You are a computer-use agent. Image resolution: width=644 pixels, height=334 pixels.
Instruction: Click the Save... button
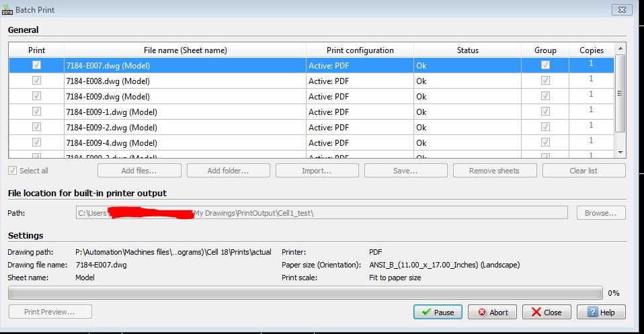point(406,171)
